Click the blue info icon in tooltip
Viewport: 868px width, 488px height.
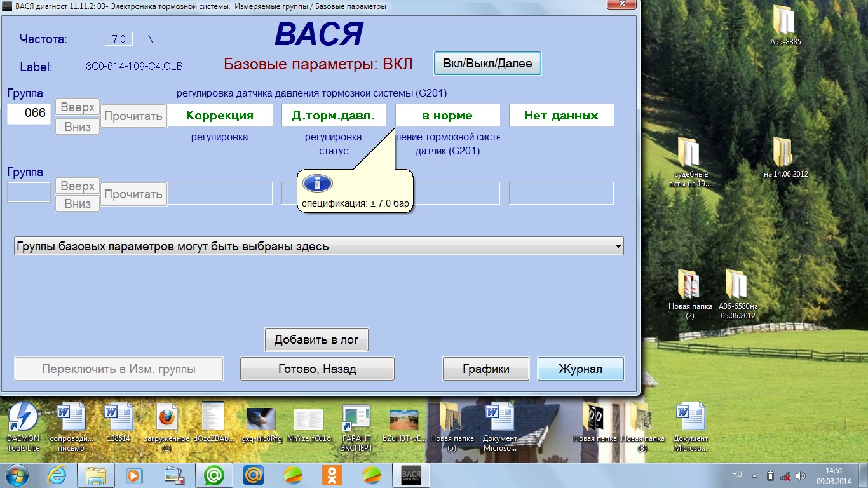pyautogui.click(x=317, y=184)
